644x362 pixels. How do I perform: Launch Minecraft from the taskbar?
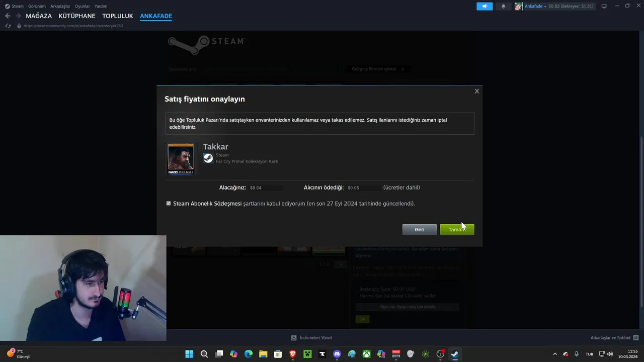pyautogui.click(x=307, y=354)
